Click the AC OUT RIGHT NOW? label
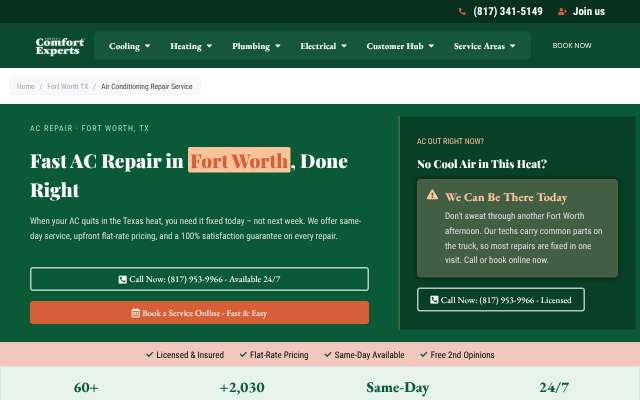The image size is (640, 400). click(450, 141)
